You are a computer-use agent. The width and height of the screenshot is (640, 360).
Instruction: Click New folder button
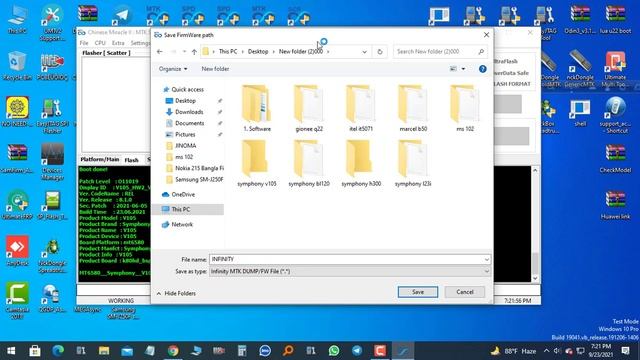click(x=215, y=69)
